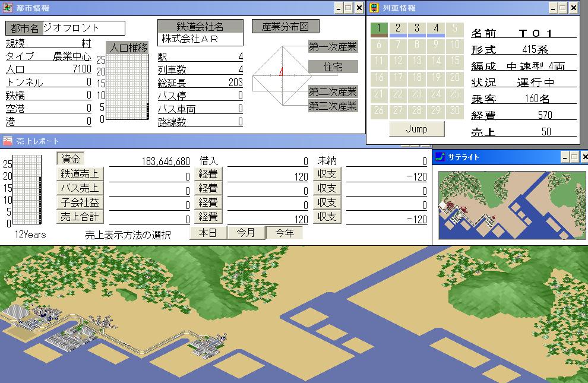
Task: Click the train name T01 text
Action: 536,33
